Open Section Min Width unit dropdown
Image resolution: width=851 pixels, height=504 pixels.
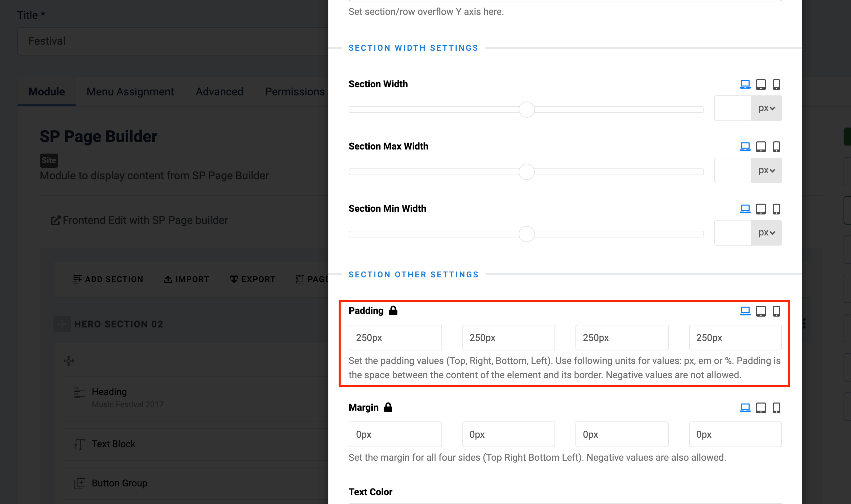pos(766,233)
